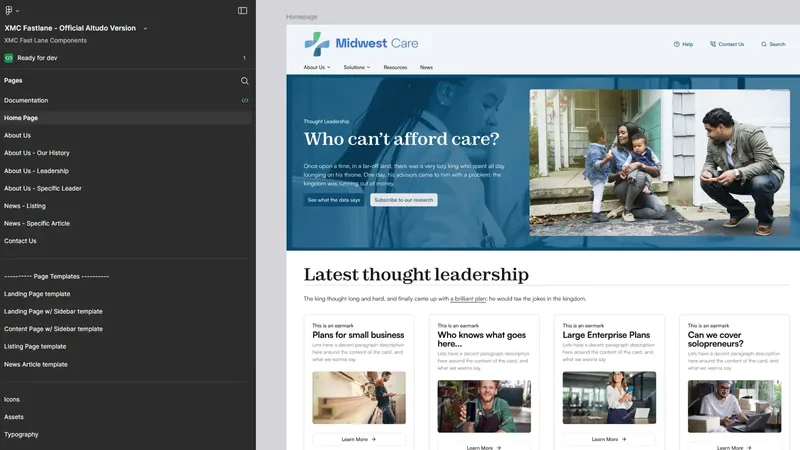Click the dev-ready code icon beside Documentation
Image resolution: width=800 pixels, height=450 pixels.
tap(245, 100)
